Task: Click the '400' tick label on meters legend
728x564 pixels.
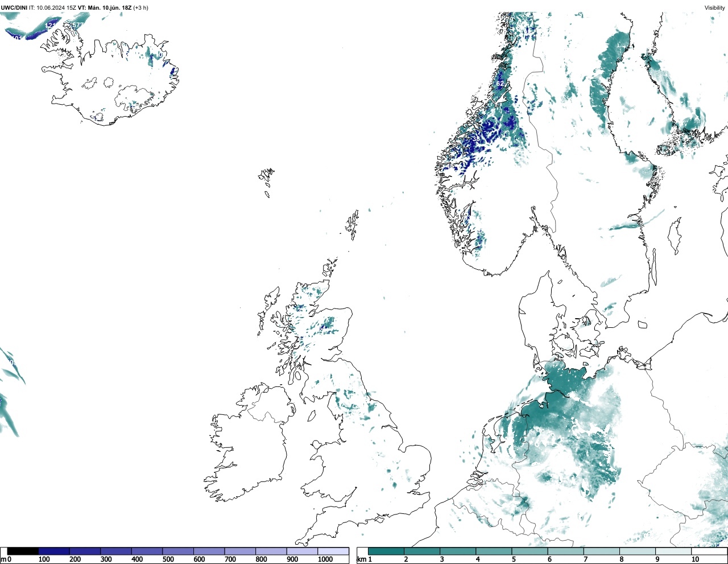Action: tap(137, 559)
